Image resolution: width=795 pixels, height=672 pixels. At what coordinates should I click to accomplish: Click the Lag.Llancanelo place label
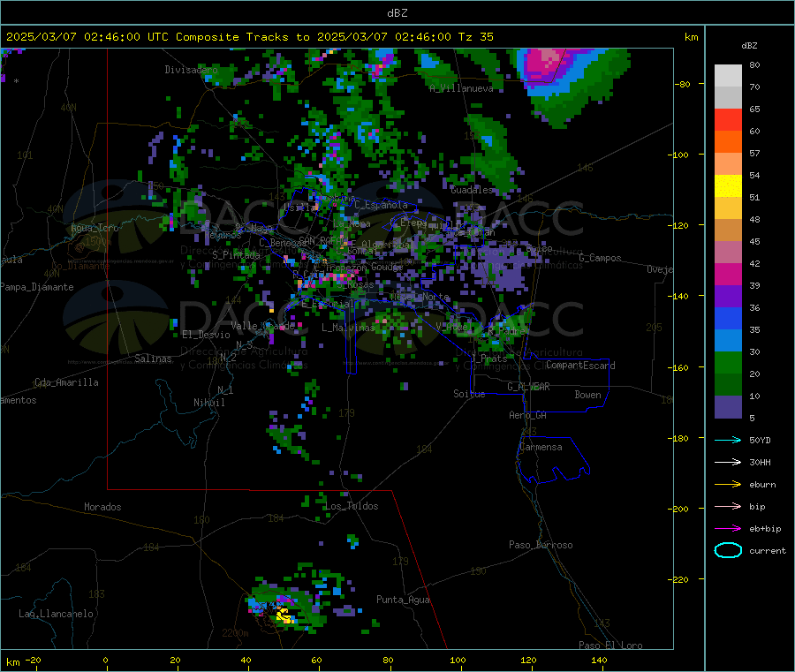[x=56, y=614]
